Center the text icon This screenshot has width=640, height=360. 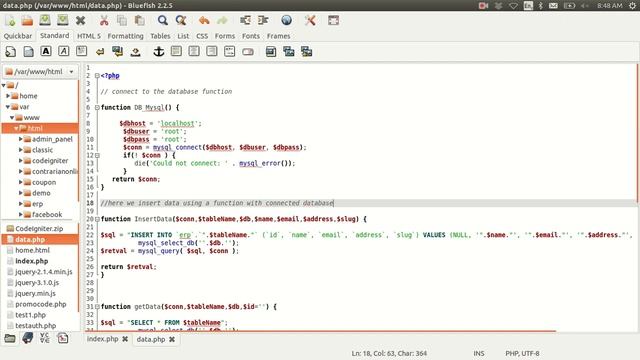pyautogui.click(x=194, y=51)
